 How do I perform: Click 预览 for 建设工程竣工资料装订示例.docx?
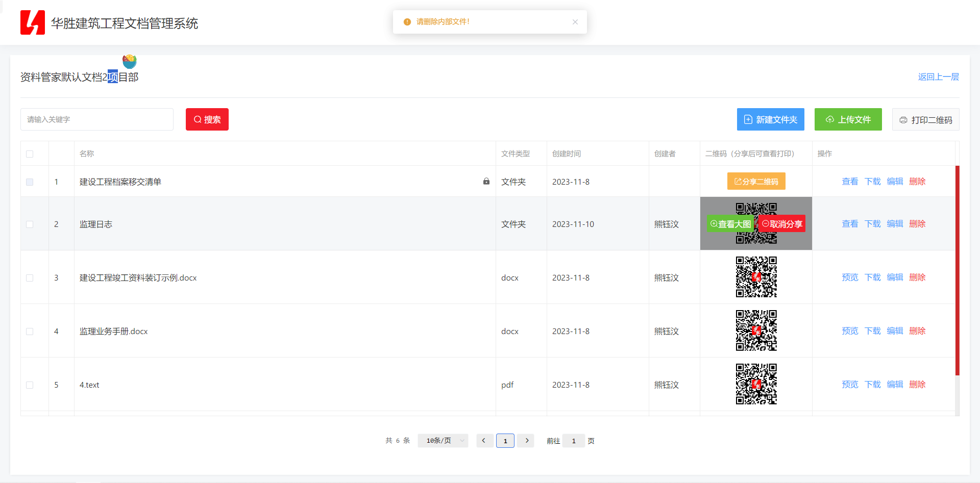(x=850, y=277)
